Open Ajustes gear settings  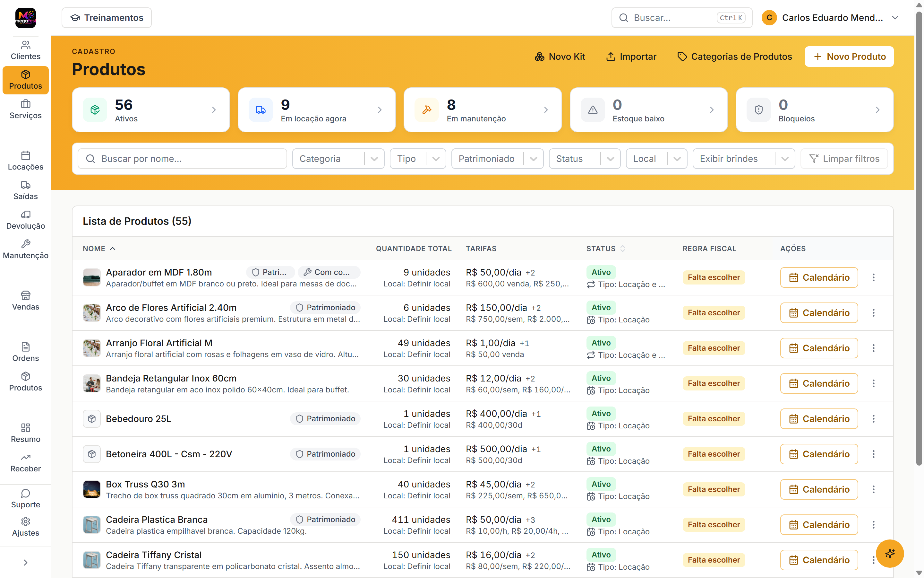[26, 527]
